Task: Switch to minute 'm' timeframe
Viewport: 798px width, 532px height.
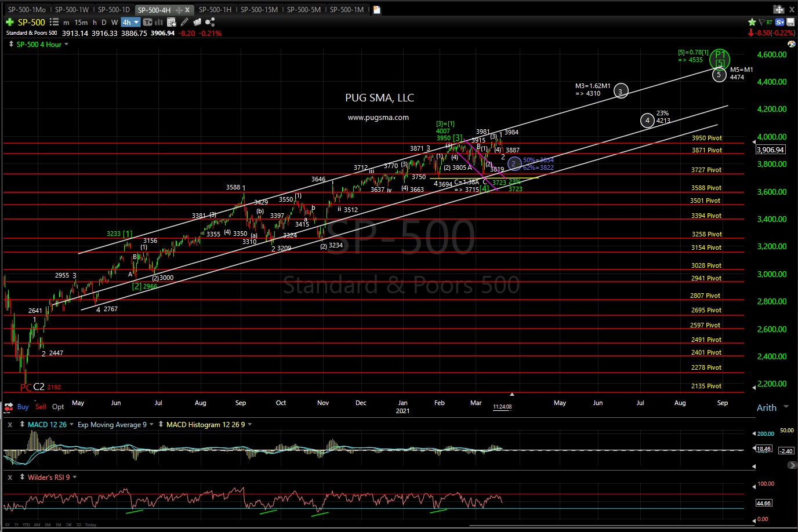Action: (x=66, y=23)
